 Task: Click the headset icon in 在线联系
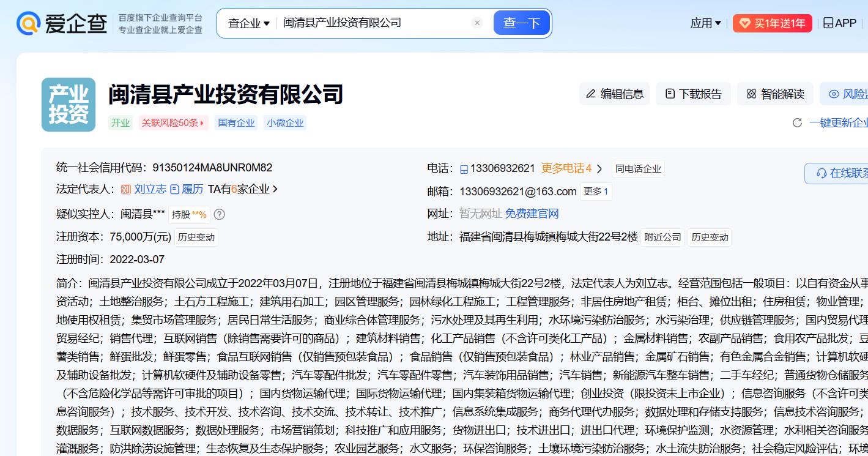[821, 173]
